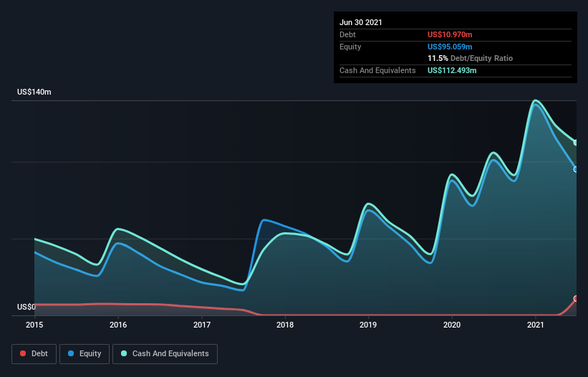Click the 2017 x-axis label
588x377 pixels.
coord(202,325)
